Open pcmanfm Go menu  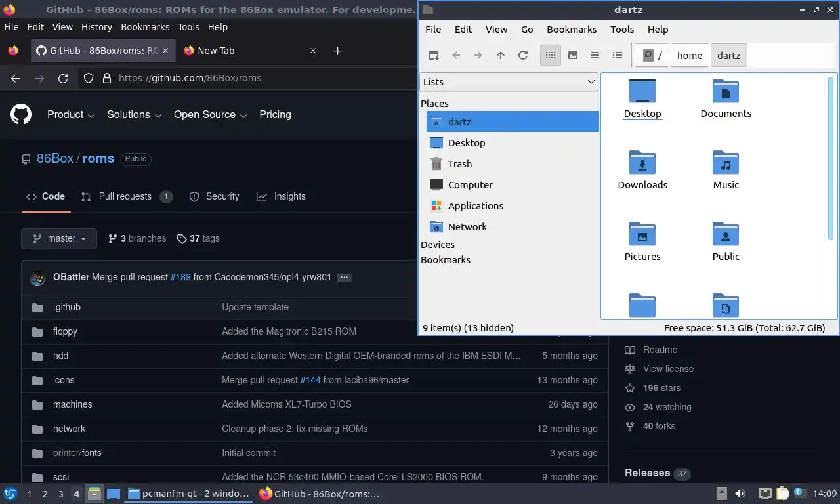pos(527,30)
